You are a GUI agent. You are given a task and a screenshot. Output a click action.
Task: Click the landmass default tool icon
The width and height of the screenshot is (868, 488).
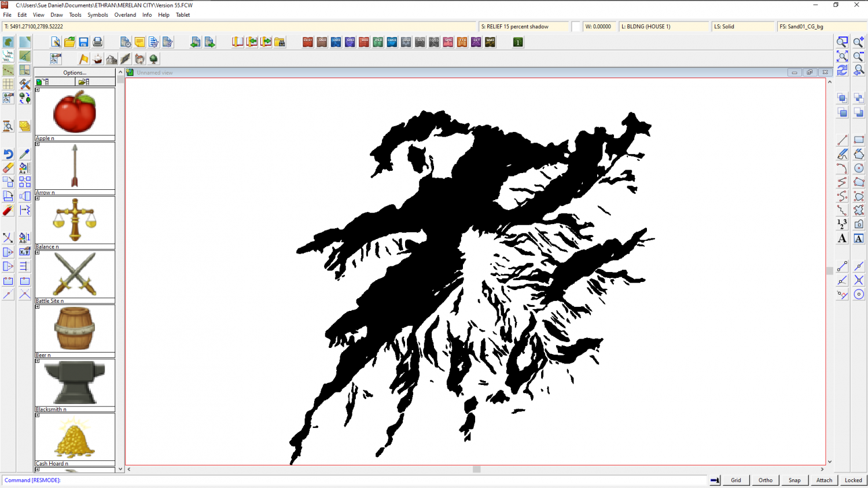tap(8, 42)
